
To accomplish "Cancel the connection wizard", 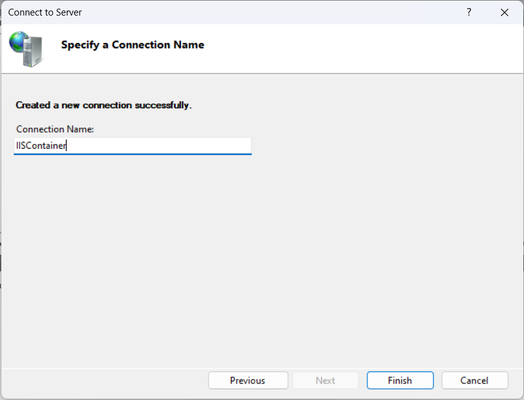I will click(475, 380).
